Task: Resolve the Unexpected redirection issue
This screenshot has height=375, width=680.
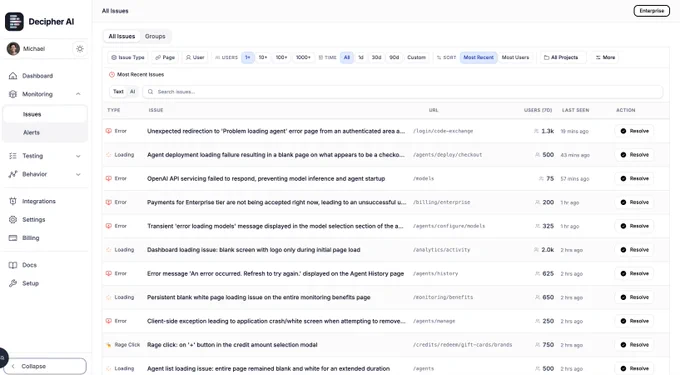Action: (634, 131)
